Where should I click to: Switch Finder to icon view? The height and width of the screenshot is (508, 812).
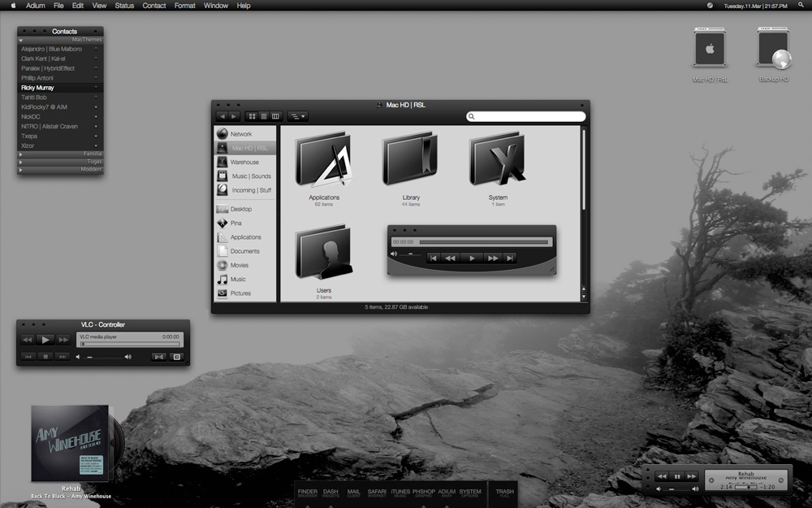tap(252, 116)
